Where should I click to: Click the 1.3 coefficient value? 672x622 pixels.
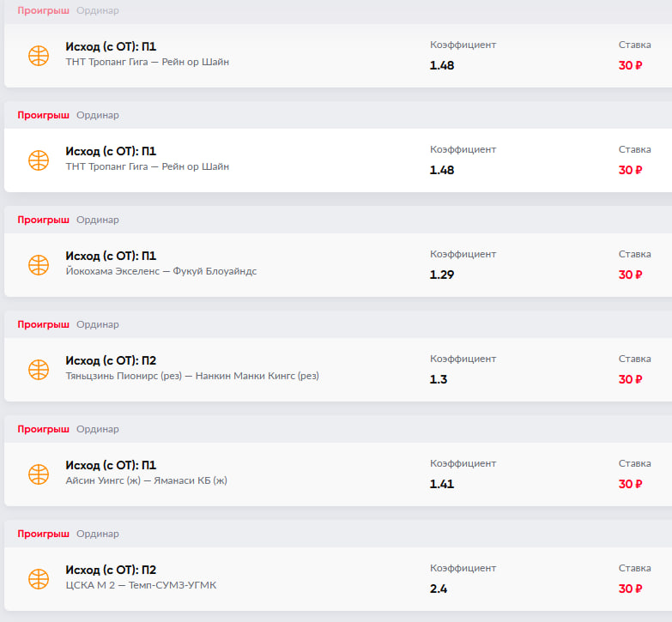click(439, 379)
